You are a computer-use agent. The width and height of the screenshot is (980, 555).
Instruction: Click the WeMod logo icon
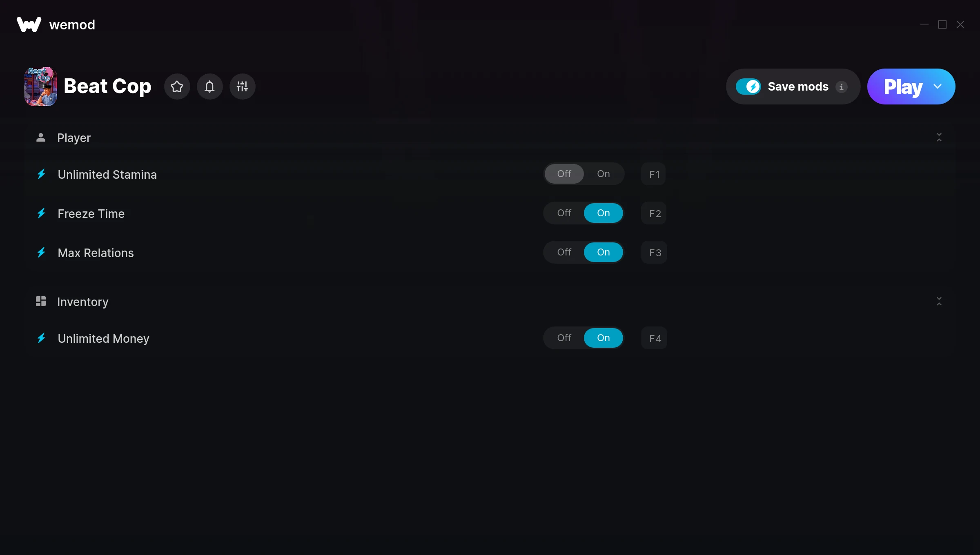pyautogui.click(x=29, y=24)
